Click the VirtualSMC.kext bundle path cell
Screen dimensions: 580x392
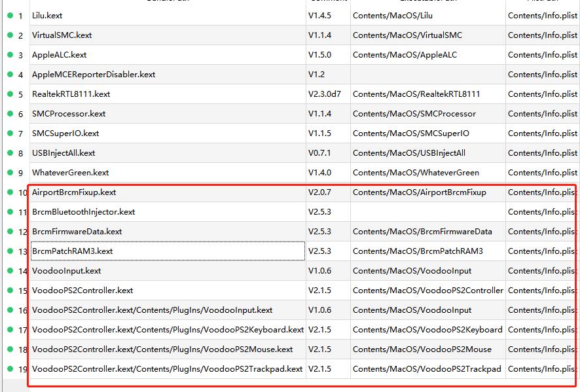[x=168, y=35]
